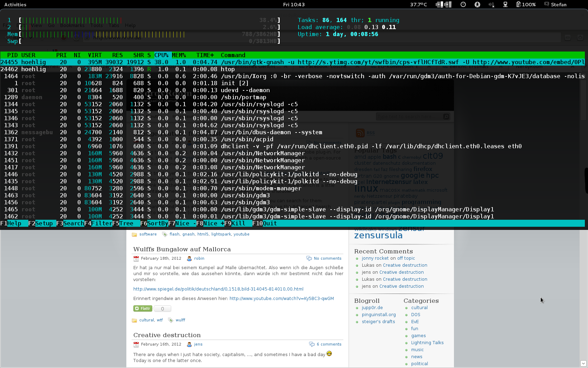
Task: Open the DOS category link
Action: (416, 315)
